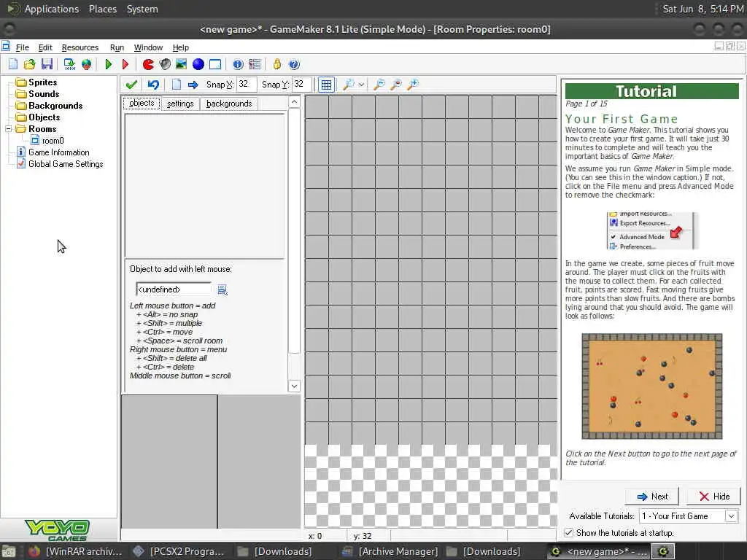Image resolution: width=747 pixels, height=560 pixels.
Task: Publish the game via globe icon
Action: [86, 64]
